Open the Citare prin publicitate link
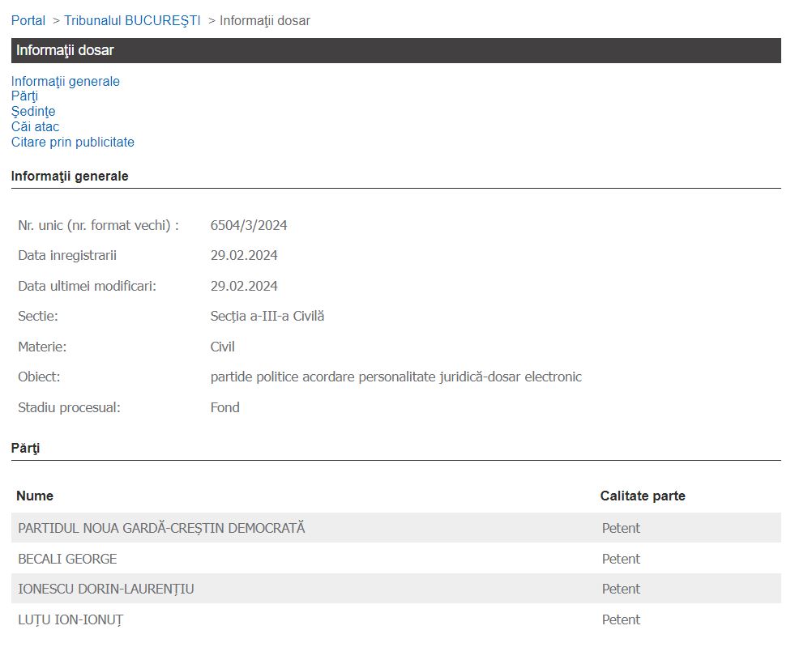 coord(73,143)
